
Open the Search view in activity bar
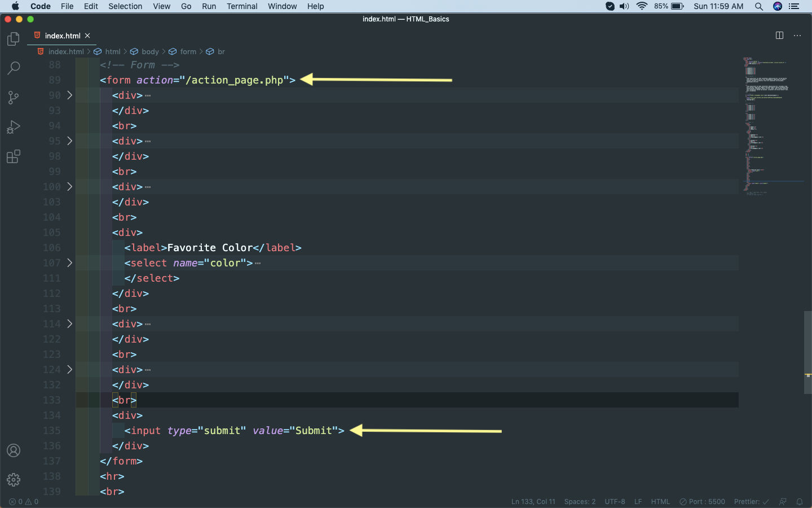pyautogui.click(x=14, y=68)
